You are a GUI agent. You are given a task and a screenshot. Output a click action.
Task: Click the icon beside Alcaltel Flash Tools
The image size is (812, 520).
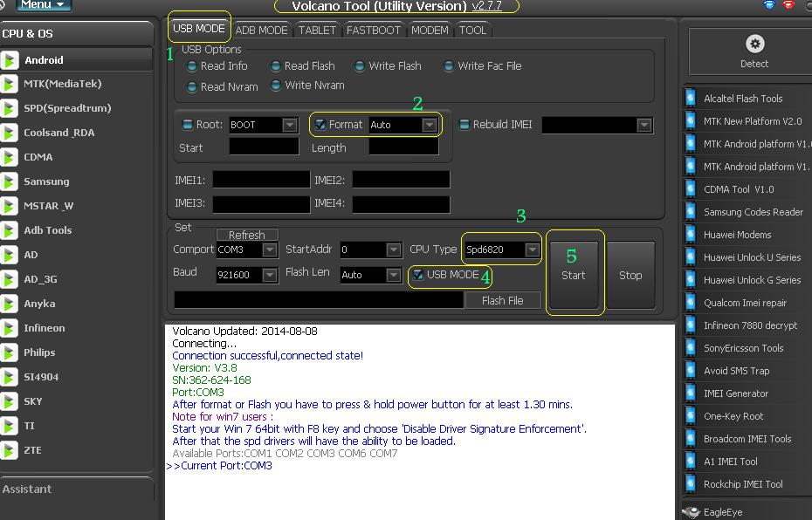tap(691, 99)
